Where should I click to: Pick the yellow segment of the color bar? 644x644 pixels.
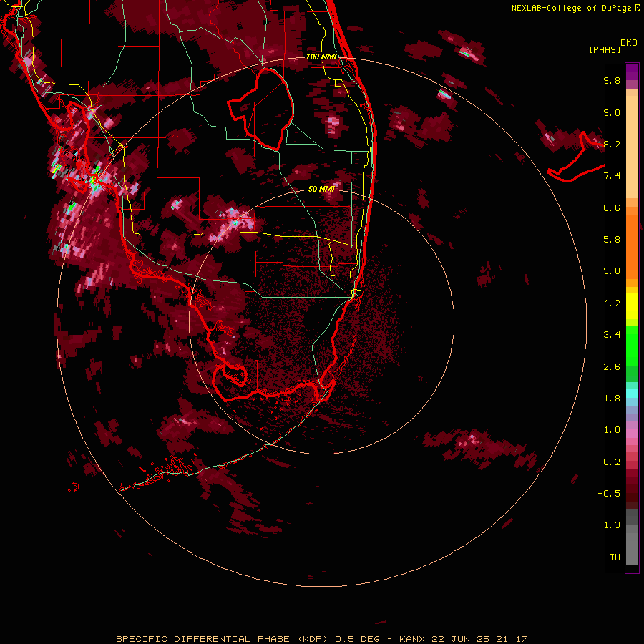(x=632, y=306)
